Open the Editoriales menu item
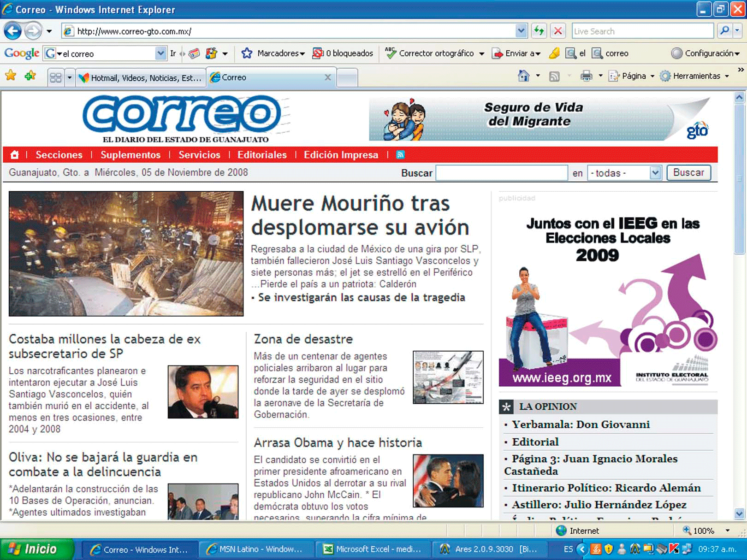 [x=262, y=155]
